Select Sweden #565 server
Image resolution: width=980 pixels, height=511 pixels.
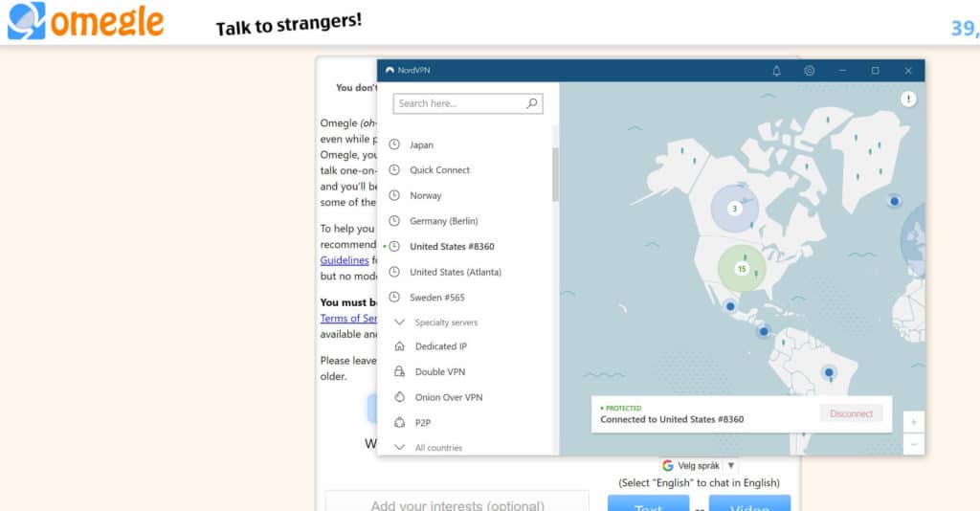(x=436, y=298)
